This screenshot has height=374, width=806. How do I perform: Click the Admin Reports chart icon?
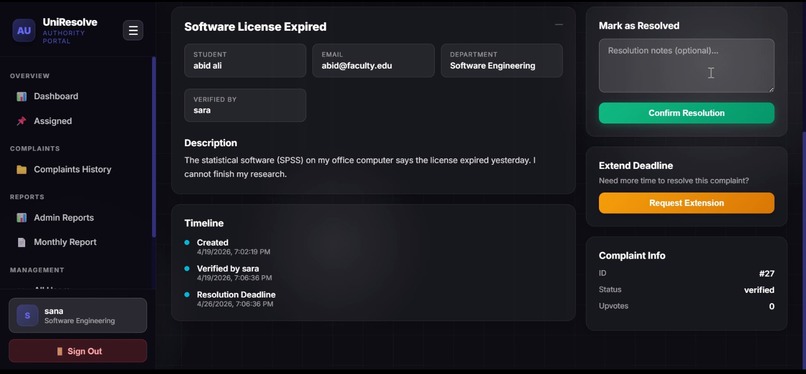(x=21, y=217)
